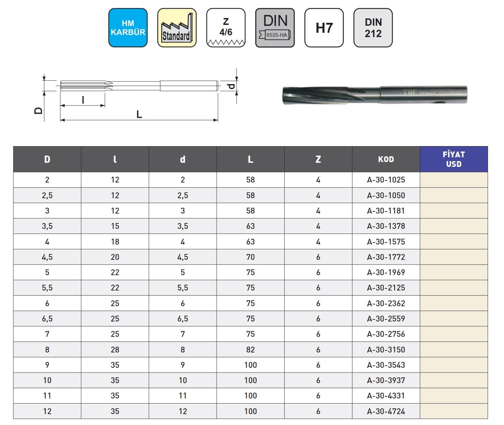Click the Standard factory icon
Screen dimensions: 504x425
177,28
